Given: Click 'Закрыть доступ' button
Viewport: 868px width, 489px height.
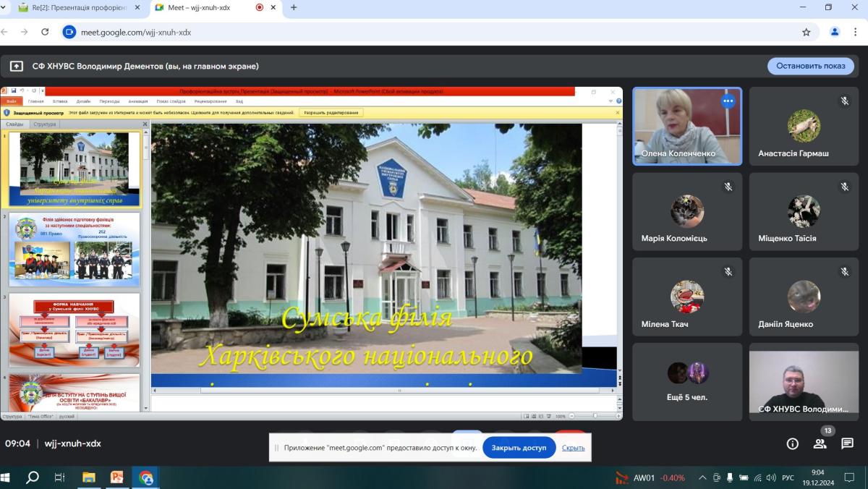Looking at the screenshot, I should (x=519, y=448).
